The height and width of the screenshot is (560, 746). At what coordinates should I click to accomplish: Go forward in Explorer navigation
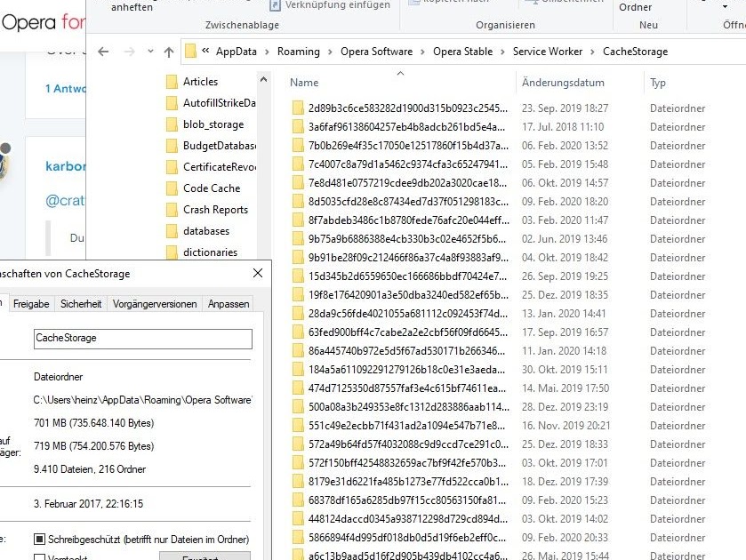[x=129, y=52]
